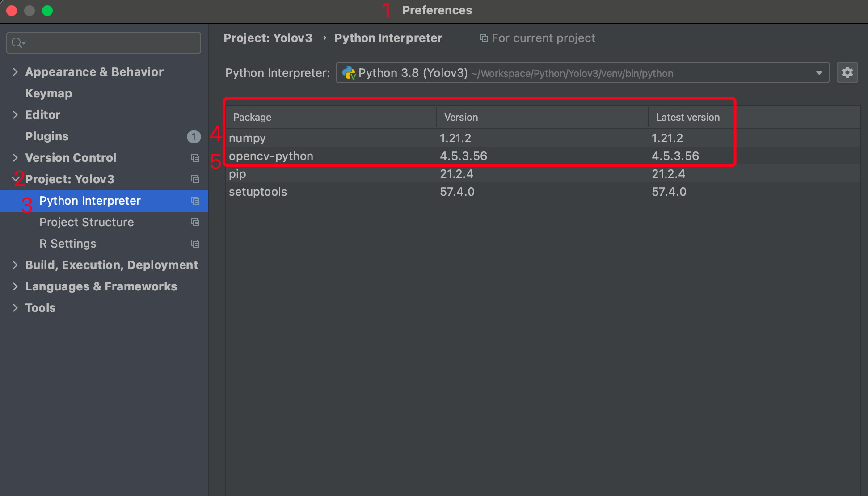Image resolution: width=868 pixels, height=496 pixels.
Task: Click the Plugins update count badge
Action: tap(194, 136)
